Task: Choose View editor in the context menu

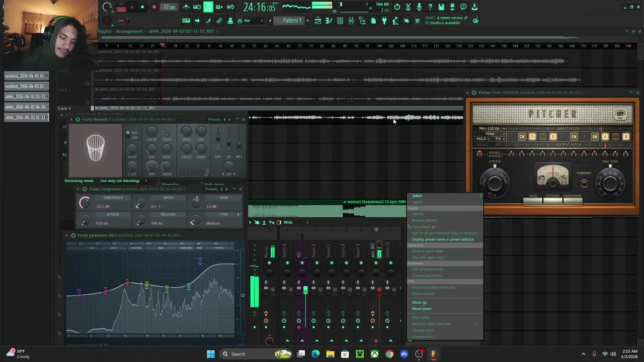Action: 422,317
